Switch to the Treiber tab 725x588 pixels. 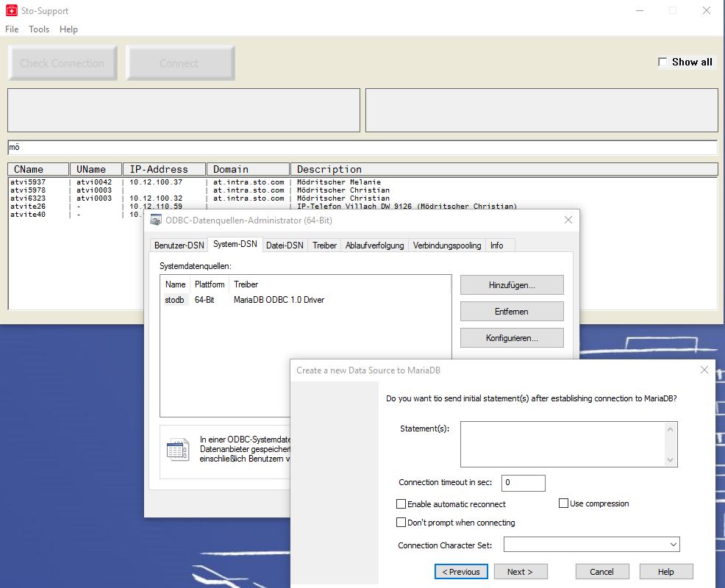(x=324, y=245)
